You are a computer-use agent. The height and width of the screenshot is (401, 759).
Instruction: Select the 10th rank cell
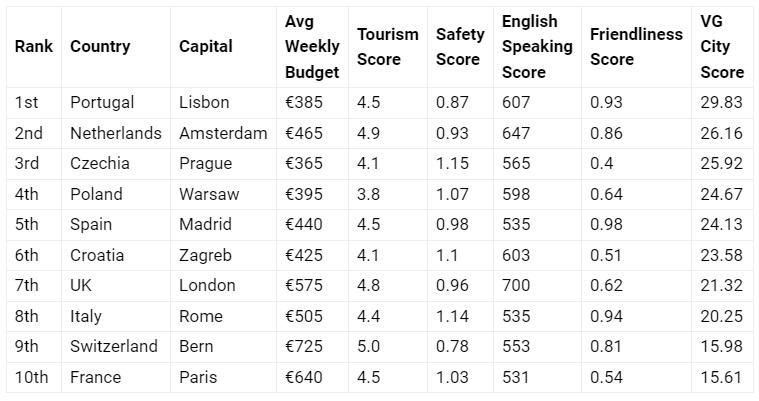(31, 377)
